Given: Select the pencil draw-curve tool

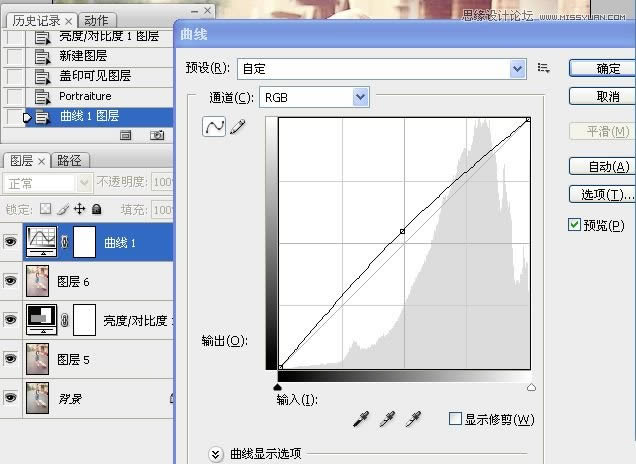Looking at the screenshot, I should click(x=238, y=128).
